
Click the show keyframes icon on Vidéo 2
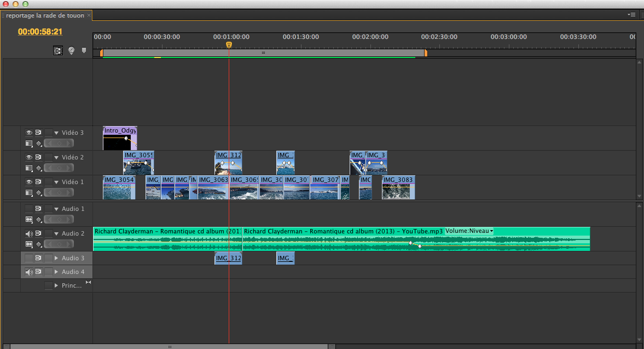click(39, 168)
